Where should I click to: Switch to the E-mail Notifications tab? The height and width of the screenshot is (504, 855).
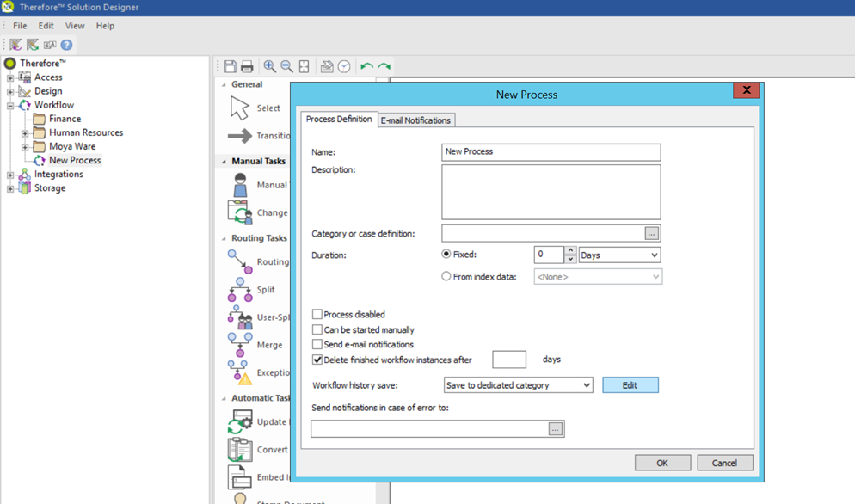415,120
